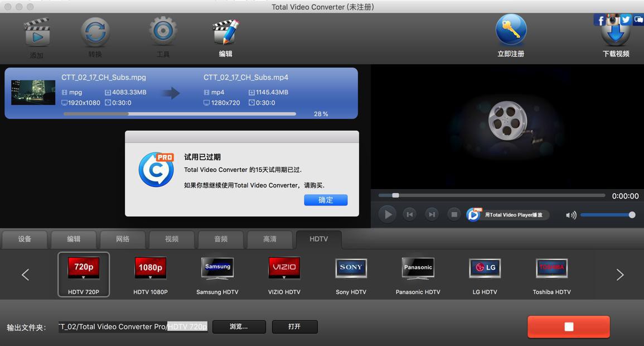Click the 浏览... browse button

239,326
